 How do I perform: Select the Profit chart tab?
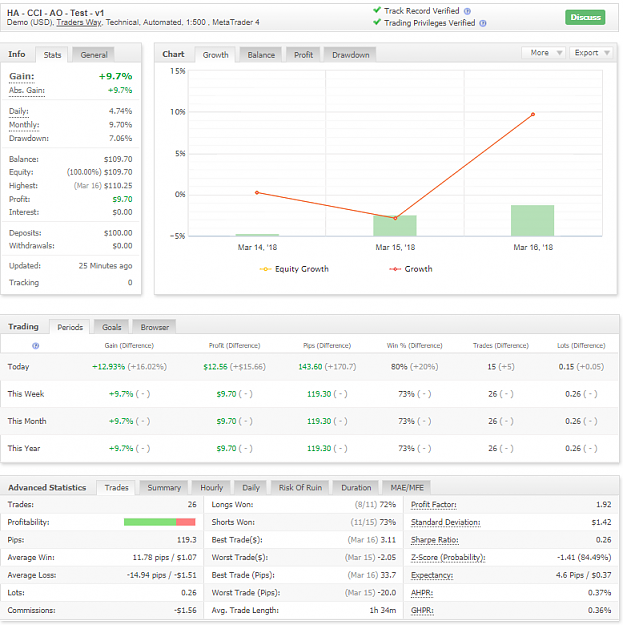(x=303, y=55)
